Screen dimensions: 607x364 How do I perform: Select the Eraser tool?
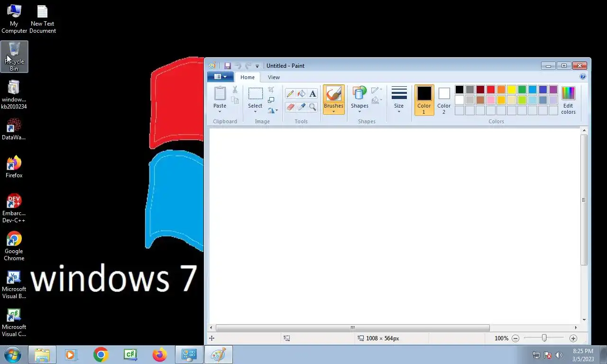pyautogui.click(x=290, y=107)
